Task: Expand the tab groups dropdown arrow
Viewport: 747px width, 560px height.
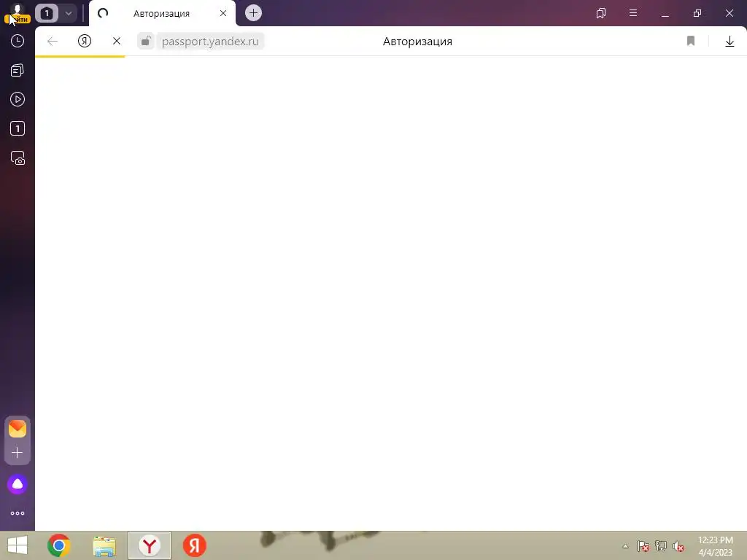Action: pyautogui.click(x=69, y=13)
